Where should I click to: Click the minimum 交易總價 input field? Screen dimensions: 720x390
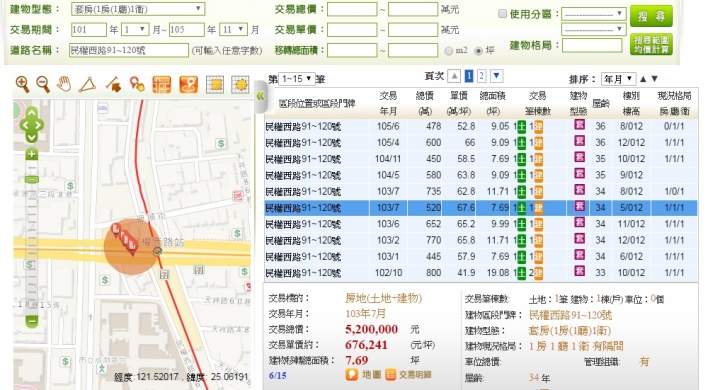(352, 10)
